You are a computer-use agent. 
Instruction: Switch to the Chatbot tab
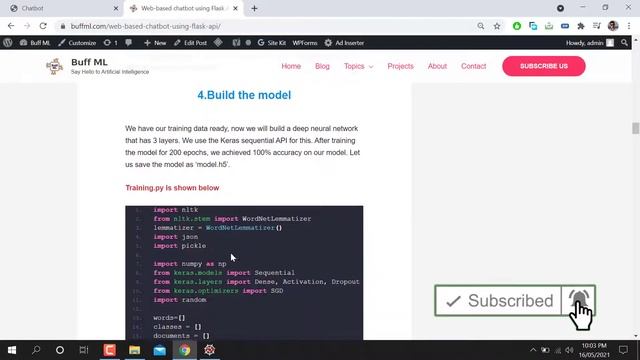point(61,8)
